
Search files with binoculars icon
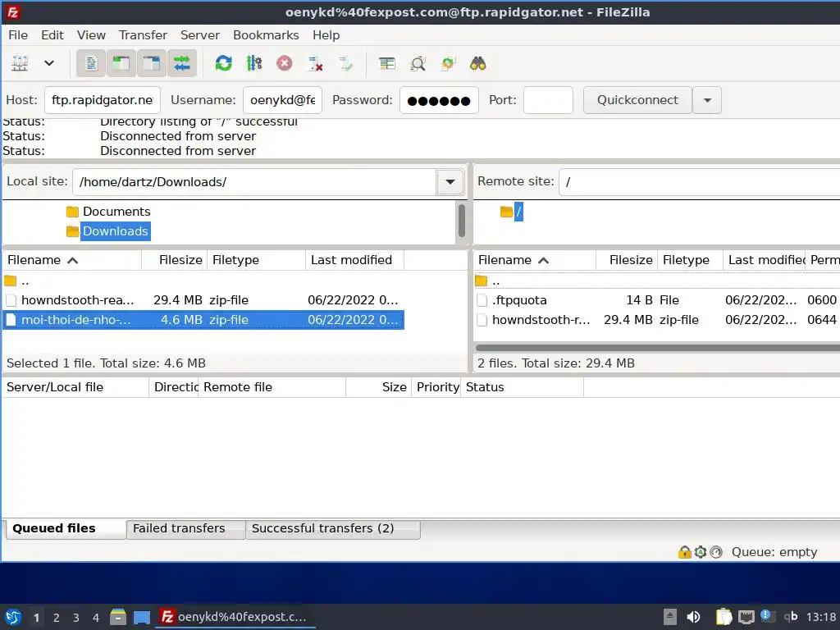click(x=478, y=64)
